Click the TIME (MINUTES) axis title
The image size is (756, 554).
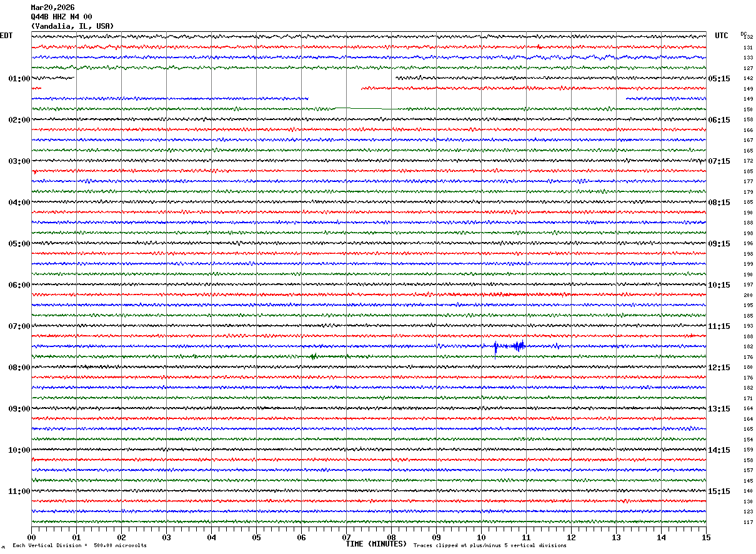(x=376, y=544)
